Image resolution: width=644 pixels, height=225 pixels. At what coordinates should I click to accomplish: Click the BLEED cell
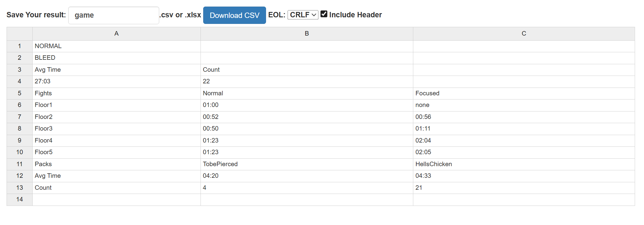(x=116, y=58)
